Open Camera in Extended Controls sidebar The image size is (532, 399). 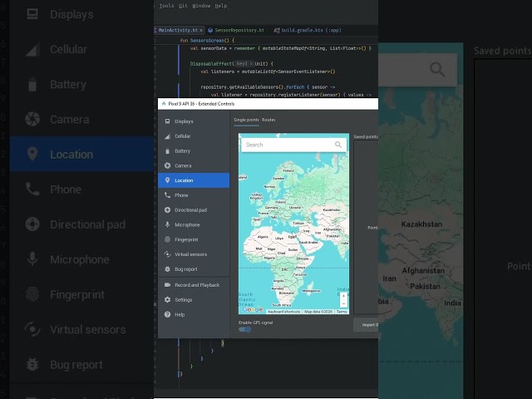coord(194,165)
